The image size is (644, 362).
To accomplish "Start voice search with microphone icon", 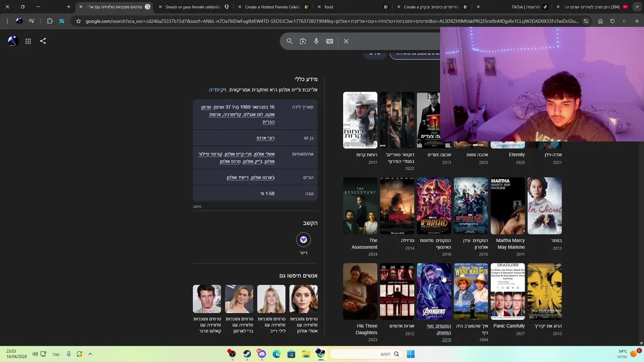I will point(316,41).
